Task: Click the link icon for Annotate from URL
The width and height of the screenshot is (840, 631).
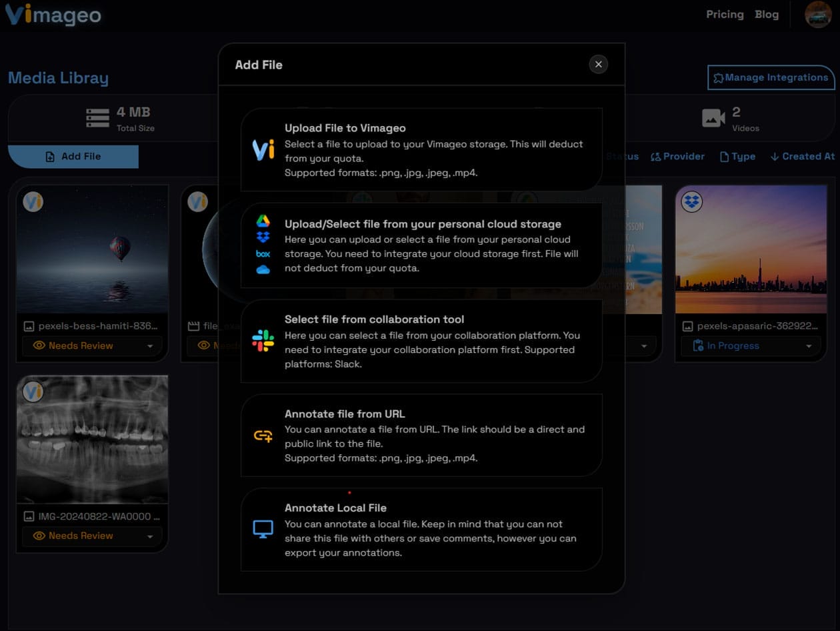Action: [263, 436]
